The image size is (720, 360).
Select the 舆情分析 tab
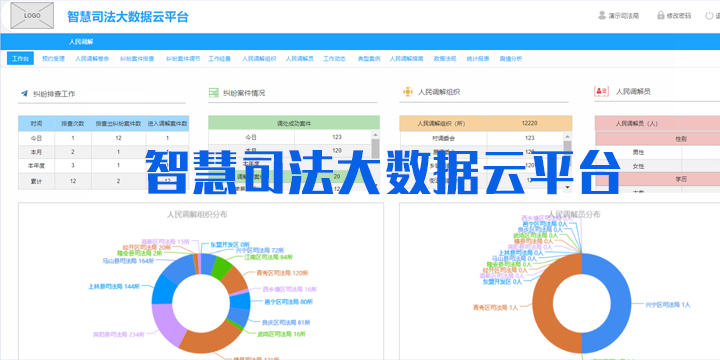point(511,59)
